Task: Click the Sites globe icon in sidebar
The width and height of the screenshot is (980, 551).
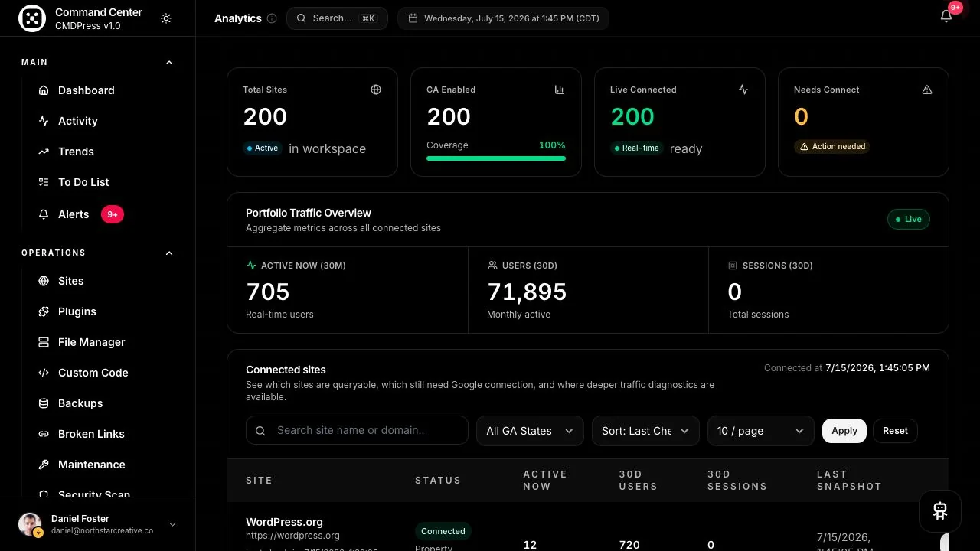Action: pos(44,281)
